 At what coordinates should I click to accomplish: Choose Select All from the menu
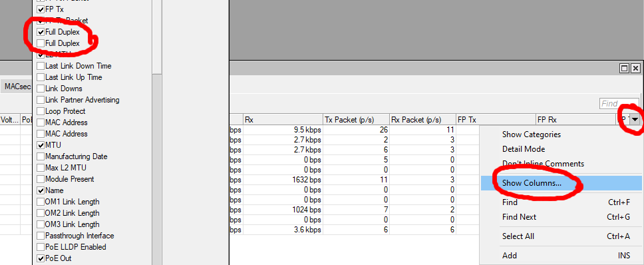coord(561,236)
